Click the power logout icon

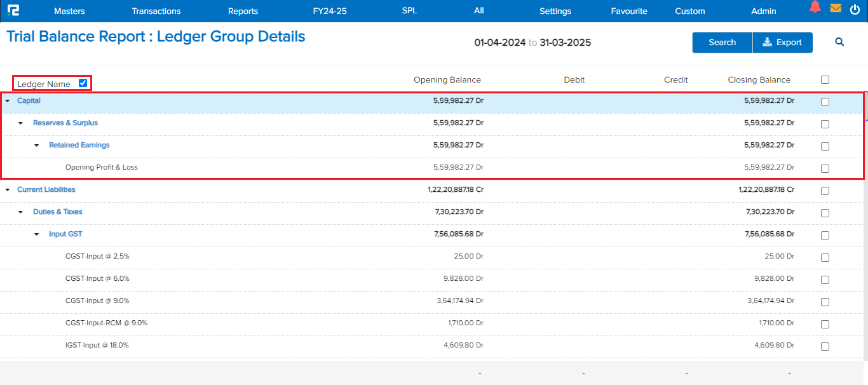(x=855, y=10)
